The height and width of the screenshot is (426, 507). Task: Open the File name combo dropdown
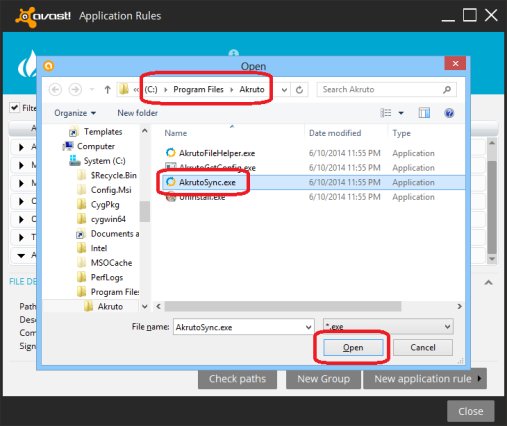tap(308, 327)
